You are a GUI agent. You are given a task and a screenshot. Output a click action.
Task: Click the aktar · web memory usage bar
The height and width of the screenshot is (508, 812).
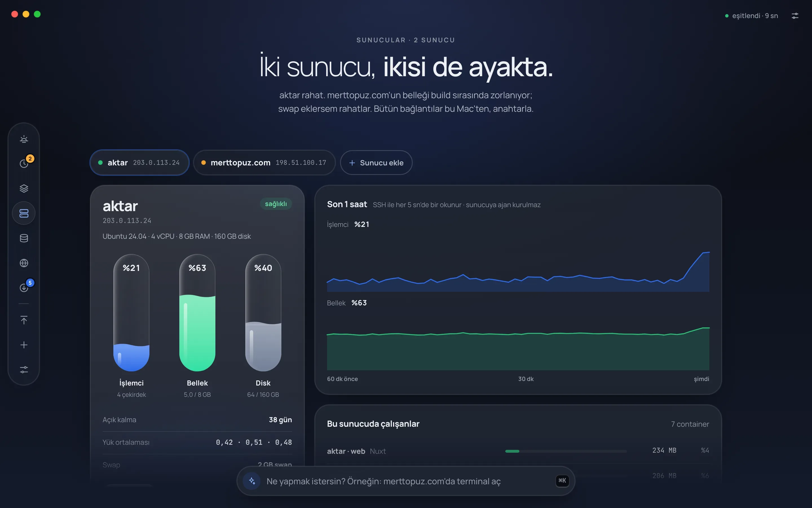(566, 451)
